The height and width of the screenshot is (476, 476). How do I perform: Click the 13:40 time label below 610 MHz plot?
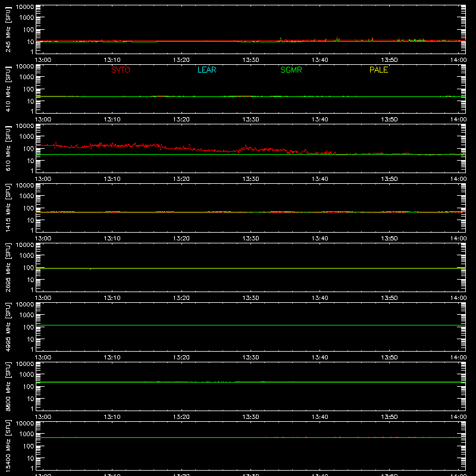pyautogui.click(x=320, y=179)
